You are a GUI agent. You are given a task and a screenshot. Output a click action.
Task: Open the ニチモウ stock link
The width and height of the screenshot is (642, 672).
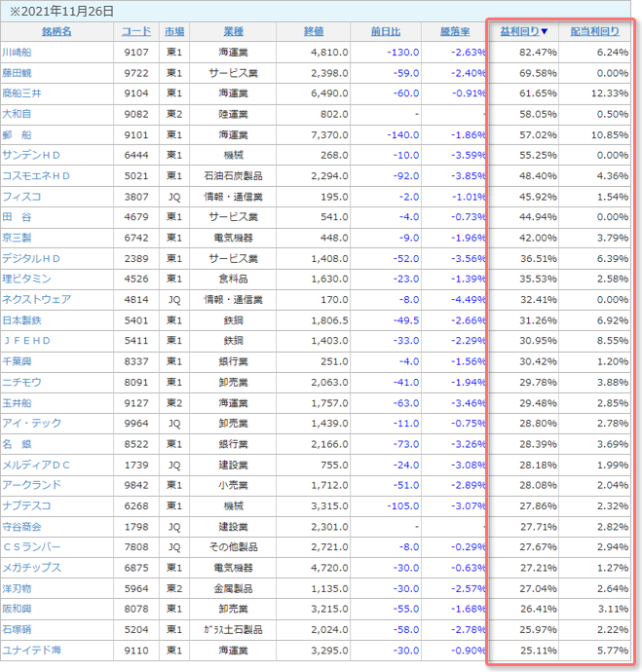(21, 383)
